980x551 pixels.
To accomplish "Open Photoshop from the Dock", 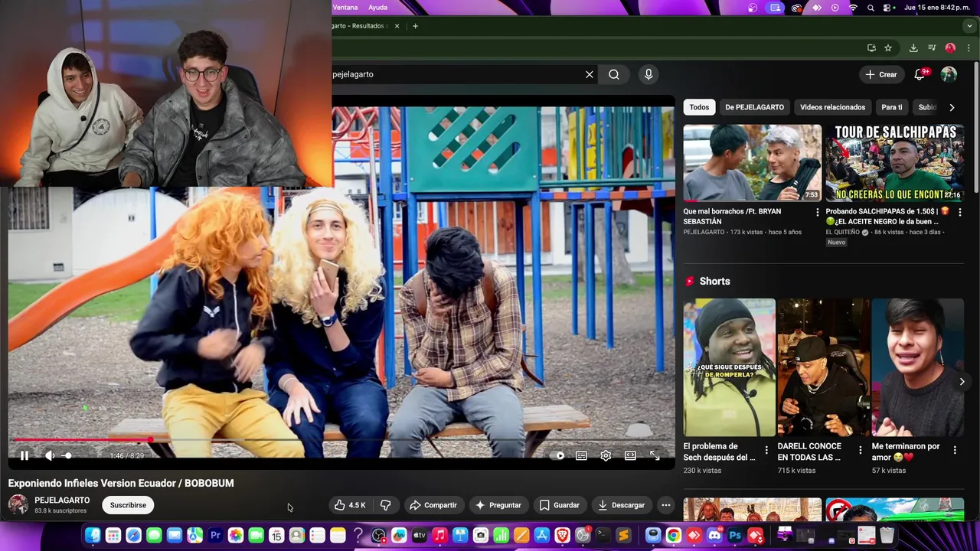I will point(735,536).
